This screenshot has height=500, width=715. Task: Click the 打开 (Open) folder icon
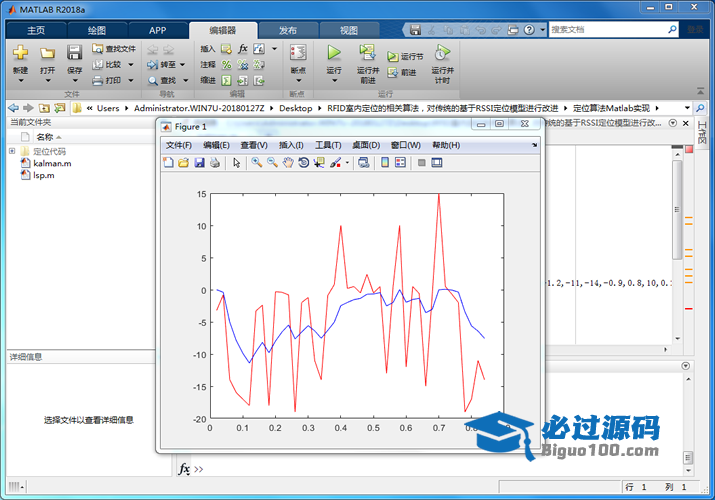(x=47, y=53)
